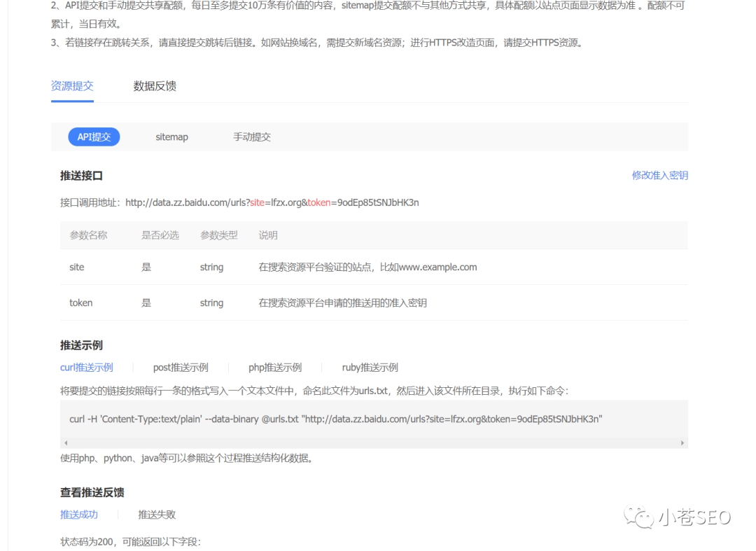Switch to the 资源提交 tab
The image size is (756, 551).
(x=72, y=86)
